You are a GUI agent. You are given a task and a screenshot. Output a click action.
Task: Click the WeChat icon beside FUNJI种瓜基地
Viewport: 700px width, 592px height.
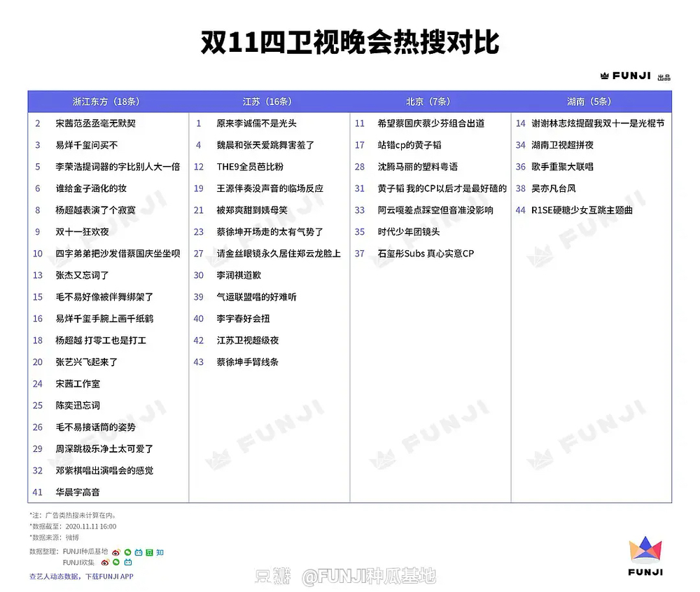click(x=127, y=552)
